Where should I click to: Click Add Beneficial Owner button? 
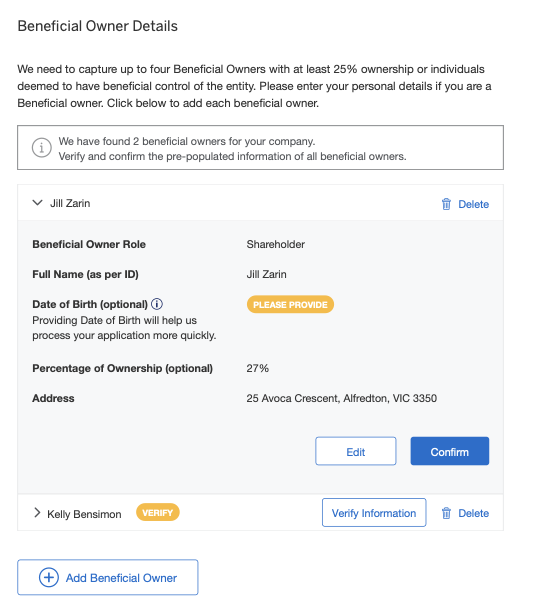[108, 577]
